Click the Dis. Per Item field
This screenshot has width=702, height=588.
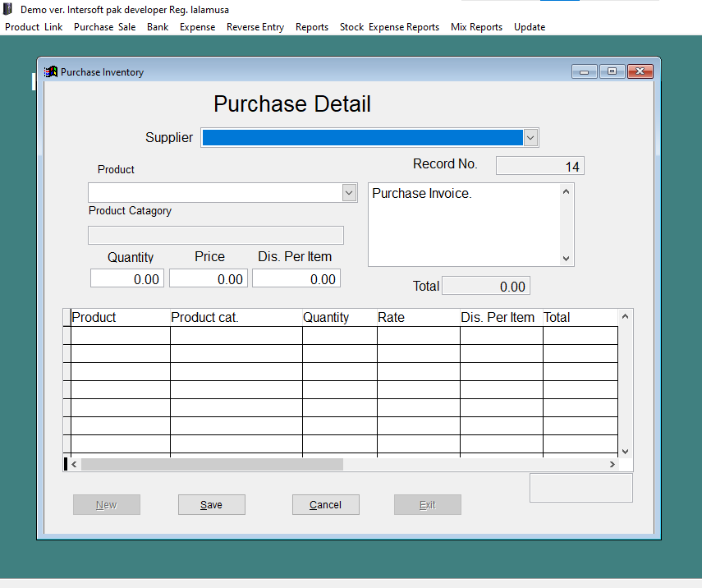point(296,278)
